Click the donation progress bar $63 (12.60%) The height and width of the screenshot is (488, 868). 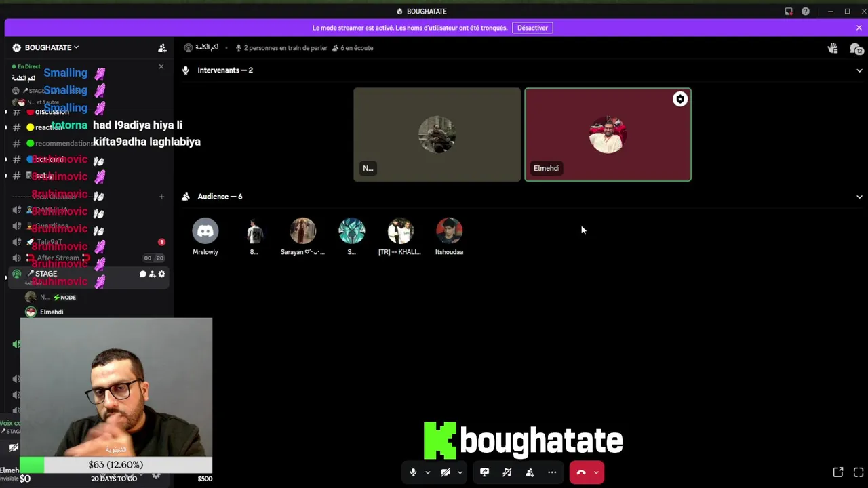tap(116, 465)
